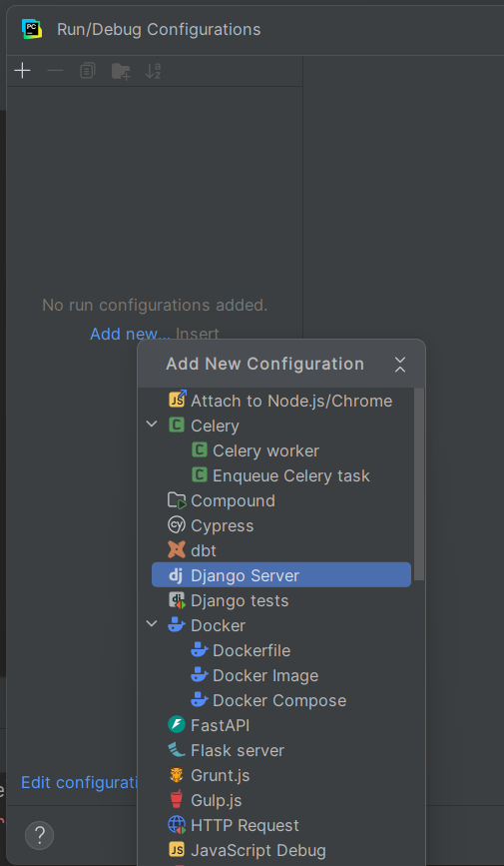The width and height of the screenshot is (504, 866).
Task: Click the Docker Compose label
Action: click(279, 700)
